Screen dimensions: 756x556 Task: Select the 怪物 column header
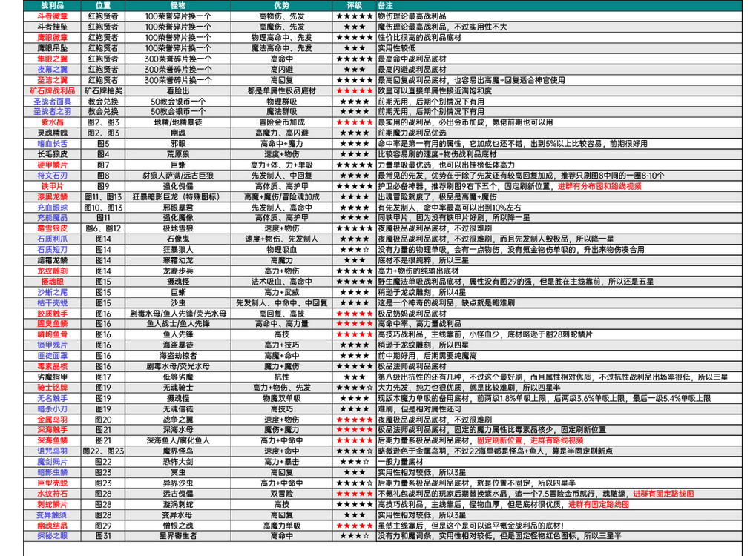tap(178, 5)
